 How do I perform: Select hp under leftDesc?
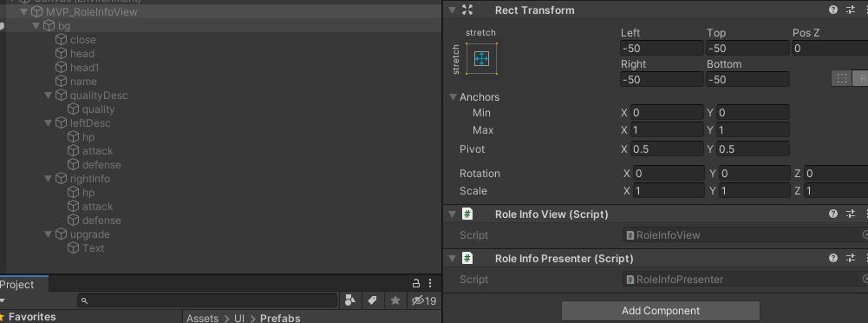click(x=88, y=137)
